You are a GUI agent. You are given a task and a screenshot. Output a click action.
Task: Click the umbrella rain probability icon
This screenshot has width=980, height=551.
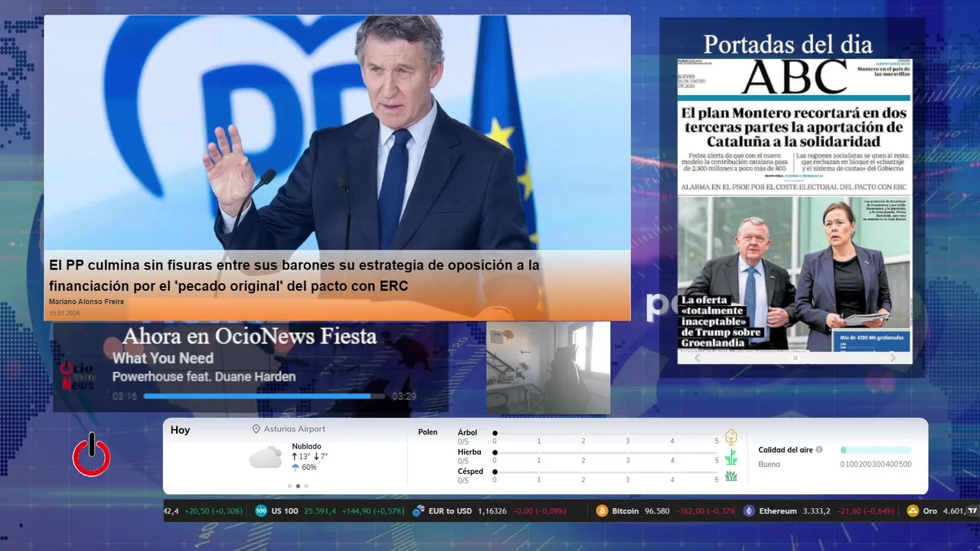point(296,467)
